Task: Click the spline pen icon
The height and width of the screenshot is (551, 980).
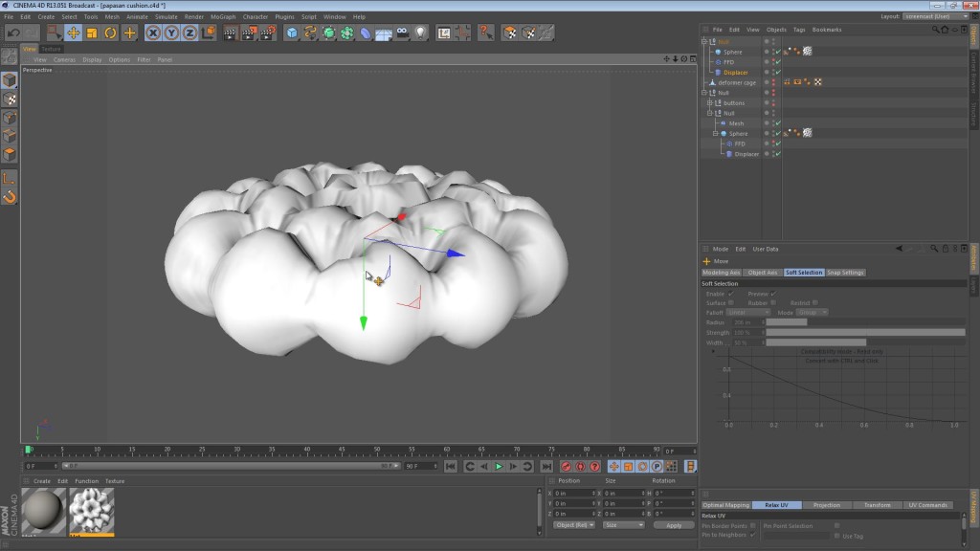Action: click(310, 33)
